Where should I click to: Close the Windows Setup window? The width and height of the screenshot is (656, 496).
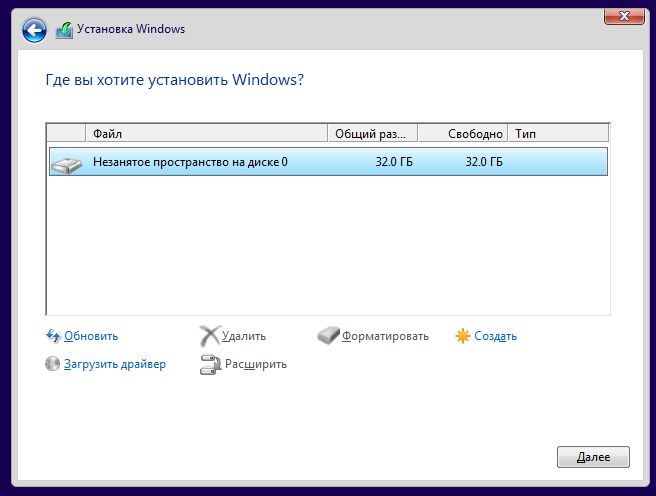tap(624, 16)
